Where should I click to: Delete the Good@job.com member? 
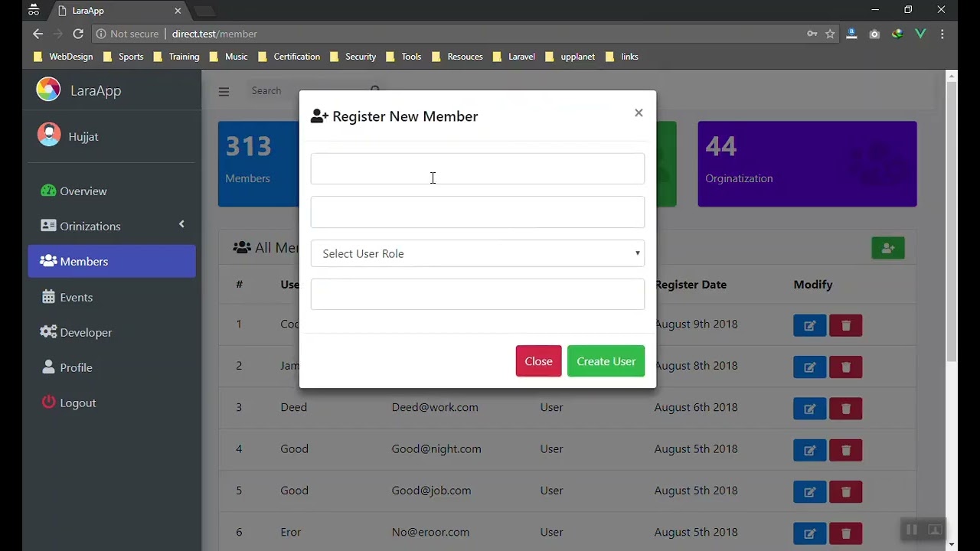(846, 491)
